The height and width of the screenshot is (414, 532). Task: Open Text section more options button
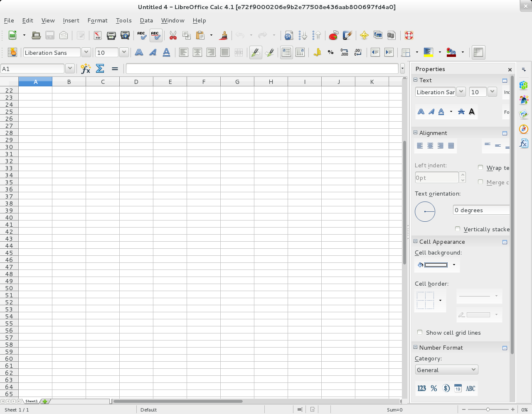click(505, 81)
